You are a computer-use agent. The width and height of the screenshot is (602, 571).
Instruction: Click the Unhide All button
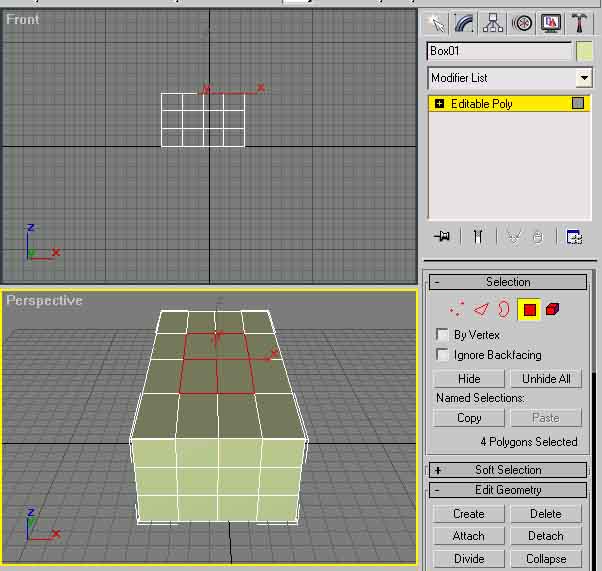click(x=546, y=379)
